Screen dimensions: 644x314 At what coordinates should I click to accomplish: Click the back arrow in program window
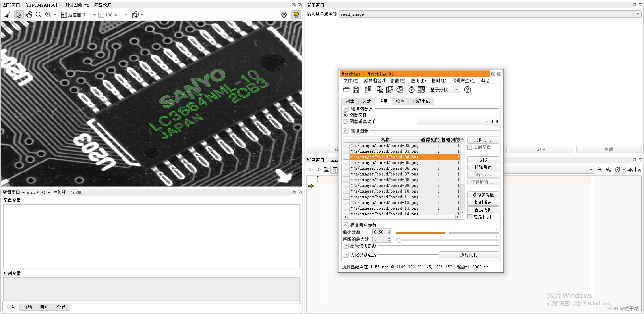click(310, 169)
